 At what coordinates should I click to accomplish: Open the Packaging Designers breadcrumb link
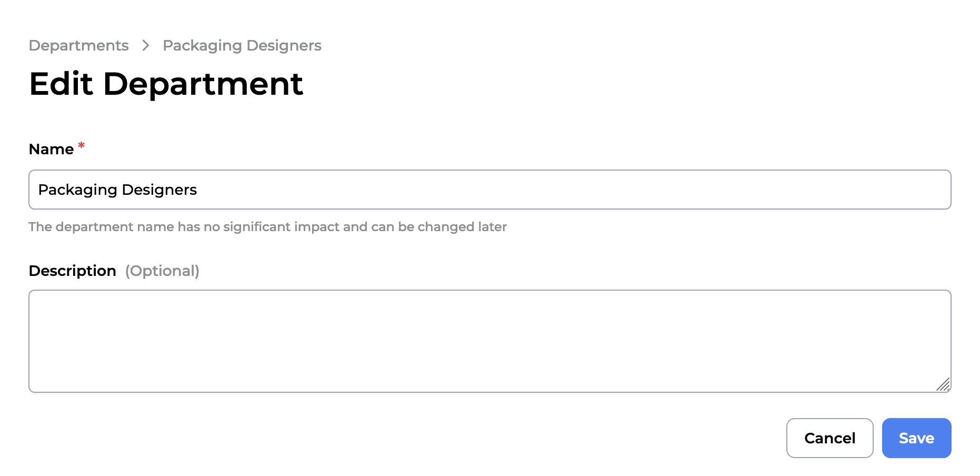click(x=242, y=46)
